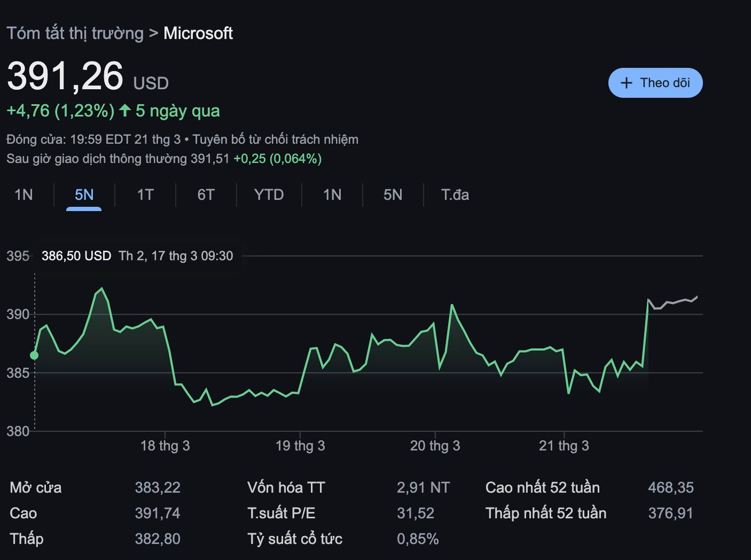Switch to the YTD tab

[269, 195]
